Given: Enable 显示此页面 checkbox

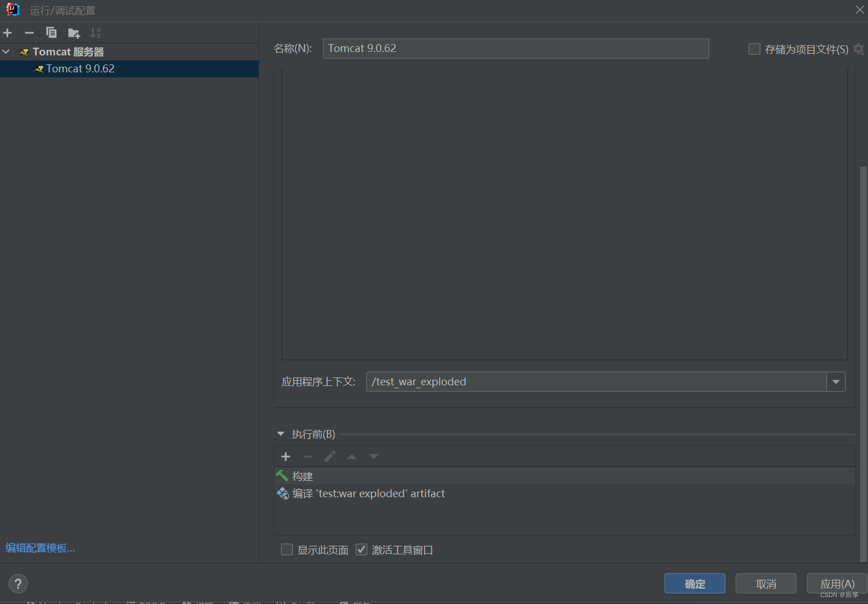Looking at the screenshot, I should tap(287, 550).
